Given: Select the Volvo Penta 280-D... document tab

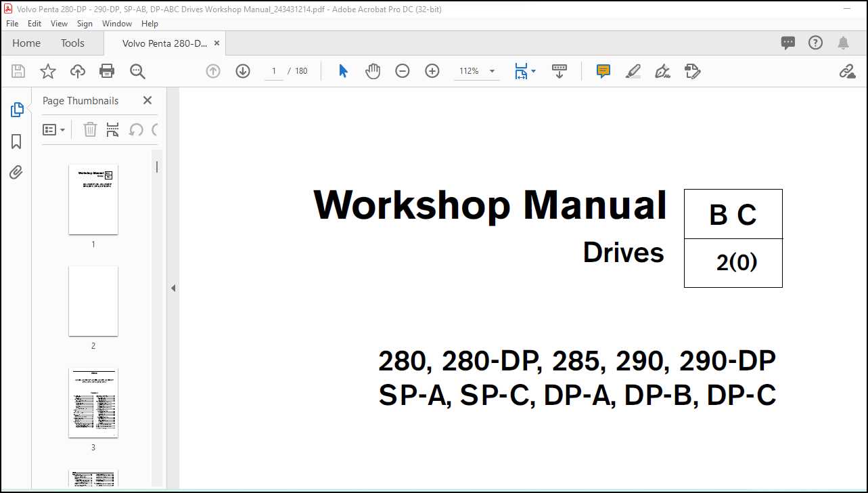Looking at the screenshot, I should 164,43.
